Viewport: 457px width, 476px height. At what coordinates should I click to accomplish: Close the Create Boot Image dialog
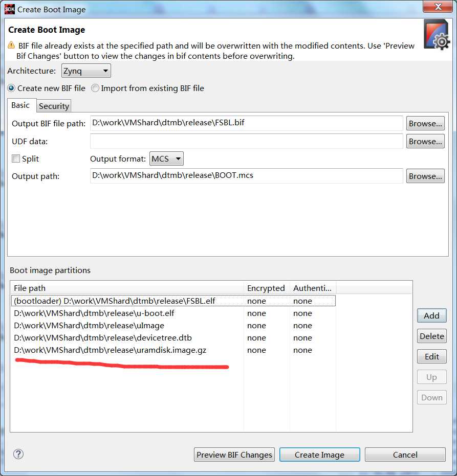(438, 6)
